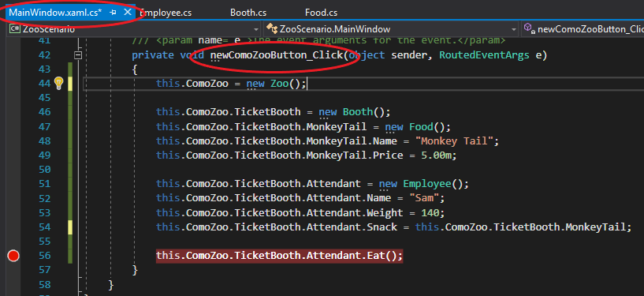Collapse the newComoZooButton_Click method outline
The height and width of the screenshot is (296, 644).
pos(78,55)
